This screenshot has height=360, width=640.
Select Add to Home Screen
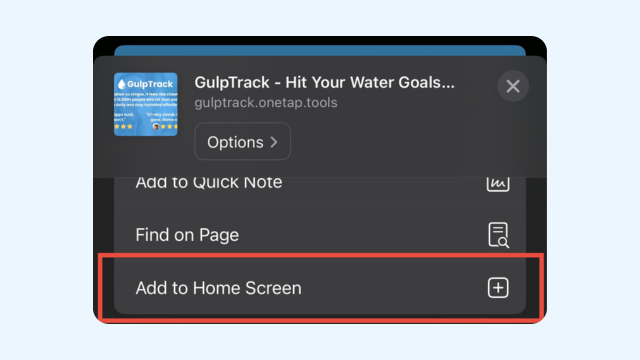click(320, 288)
